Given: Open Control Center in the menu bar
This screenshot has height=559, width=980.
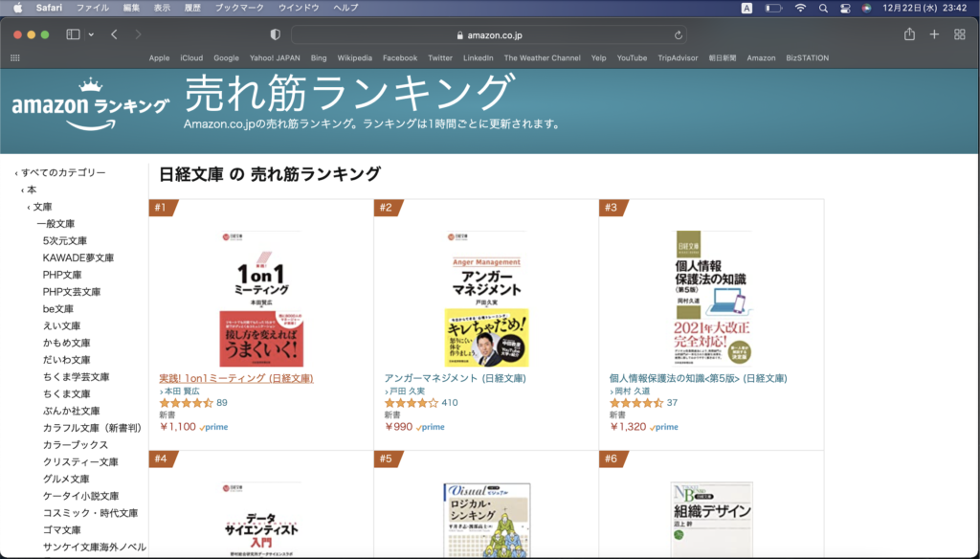Looking at the screenshot, I should (x=845, y=8).
